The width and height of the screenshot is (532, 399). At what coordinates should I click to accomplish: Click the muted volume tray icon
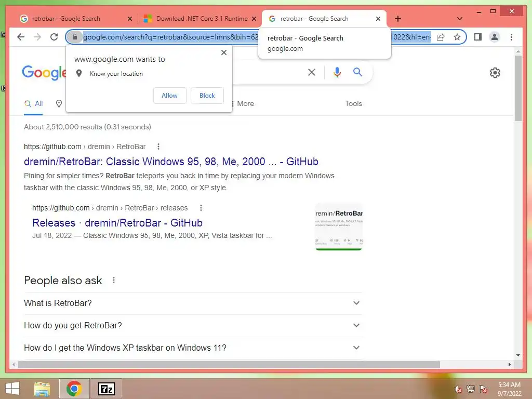click(458, 389)
